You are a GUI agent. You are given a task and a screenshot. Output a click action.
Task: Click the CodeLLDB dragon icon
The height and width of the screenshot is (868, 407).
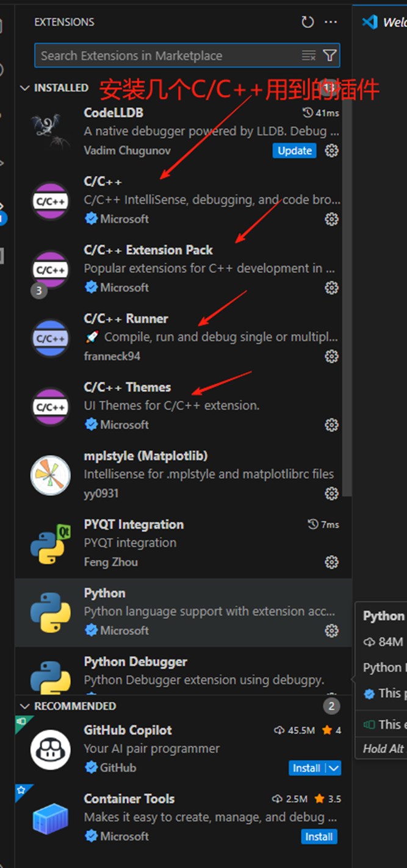click(51, 132)
